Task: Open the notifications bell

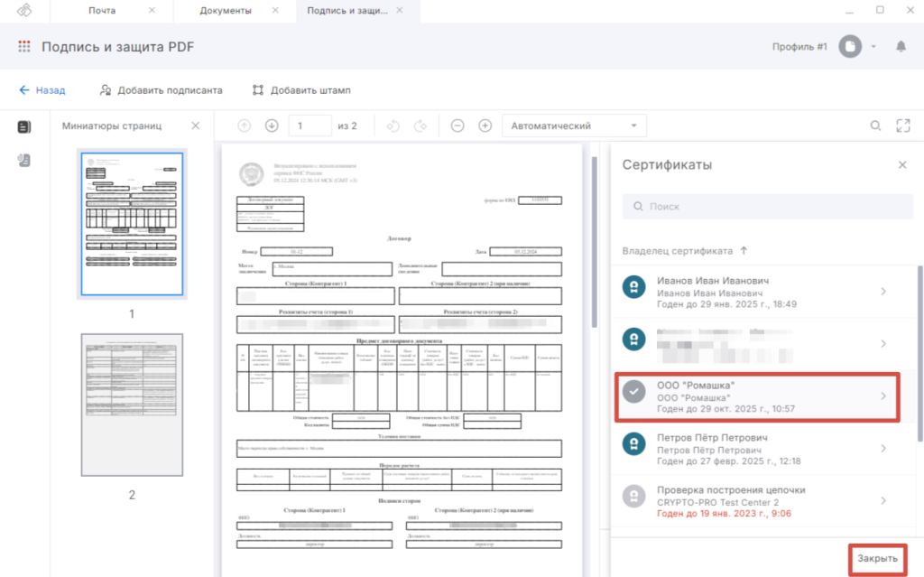Action: coord(901,47)
